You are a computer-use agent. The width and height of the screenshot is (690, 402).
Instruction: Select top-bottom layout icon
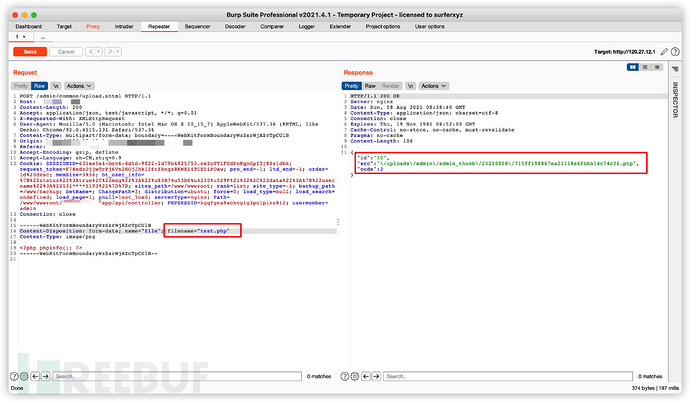645,67
